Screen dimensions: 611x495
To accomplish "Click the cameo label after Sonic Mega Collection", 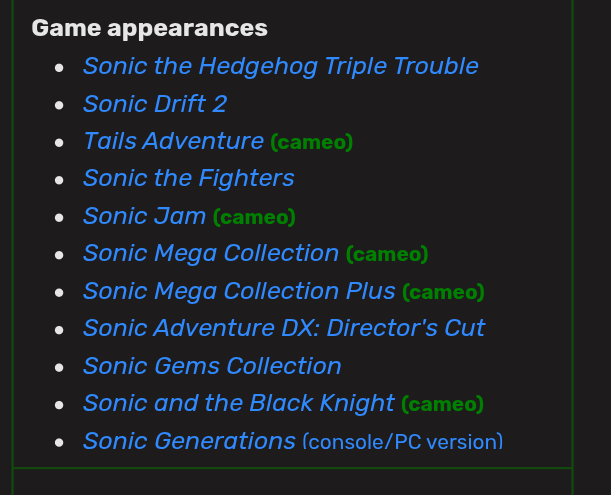I will pyautogui.click(x=387, y=255).
